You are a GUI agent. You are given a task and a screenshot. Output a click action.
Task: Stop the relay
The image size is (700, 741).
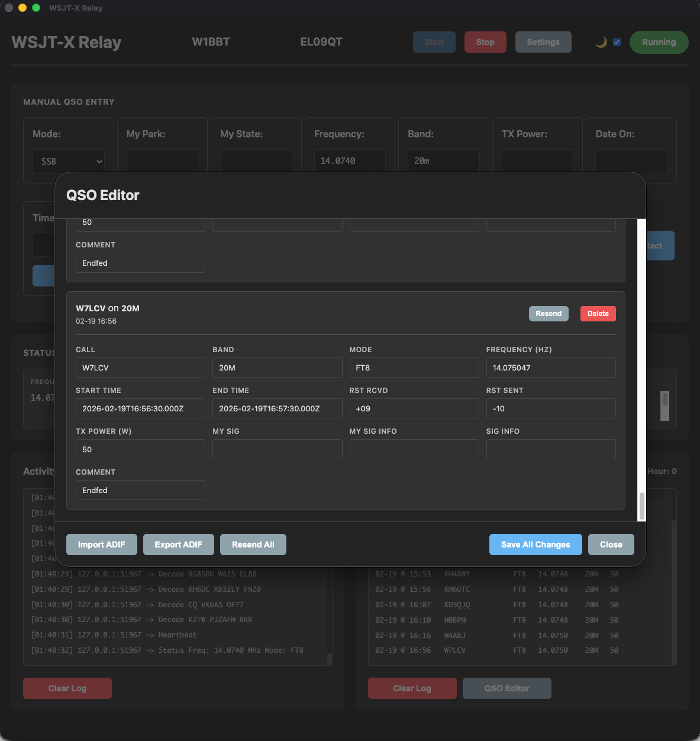pos(485,41)
